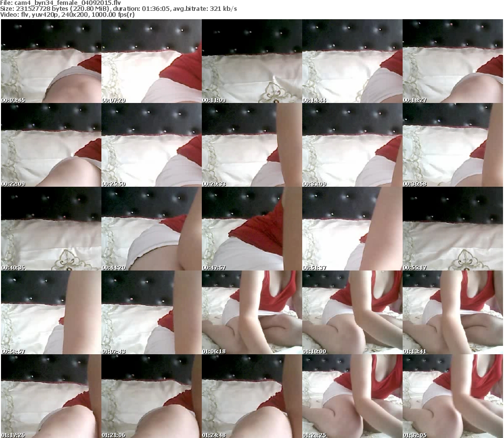Select the Video codec info line
Viewport: 504px width, 438px height.
pyautogui.click(x=67, y=14)
